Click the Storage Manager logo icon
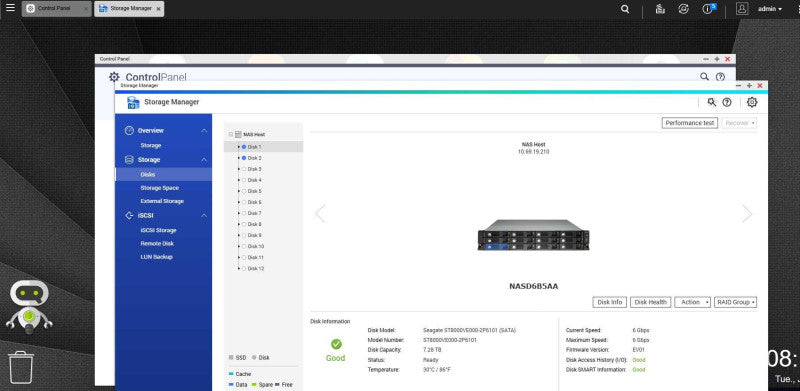This screenshot has width=800, height=391. tap(133, 102)
